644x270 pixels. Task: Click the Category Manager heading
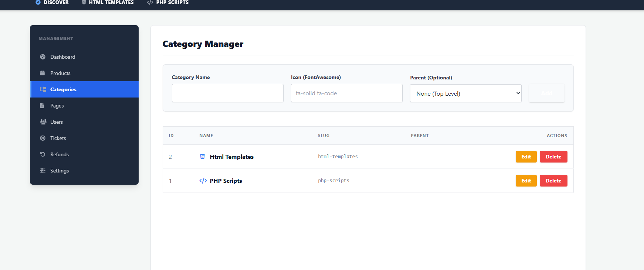[203, 44]
